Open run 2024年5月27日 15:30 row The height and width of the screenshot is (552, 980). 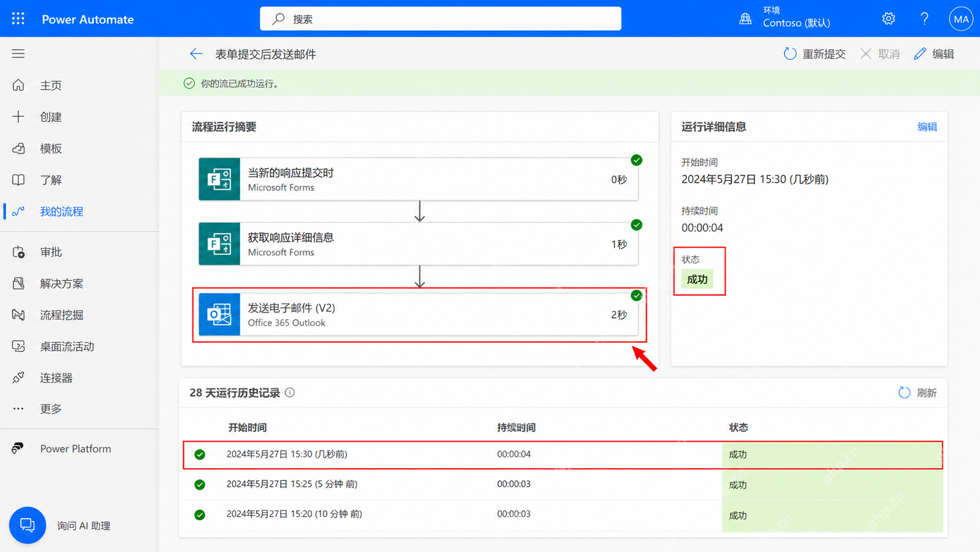coord(563,455)
